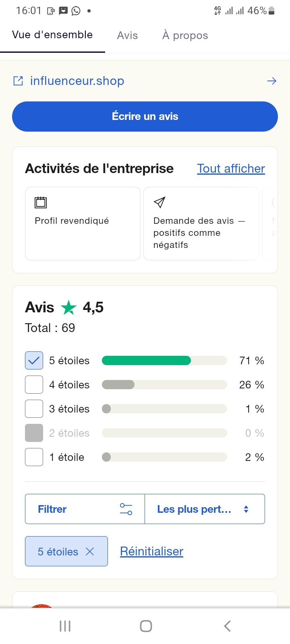The image size is (290, 644).
Task: Switch to the À propos tab
Action: click(185, 35)
